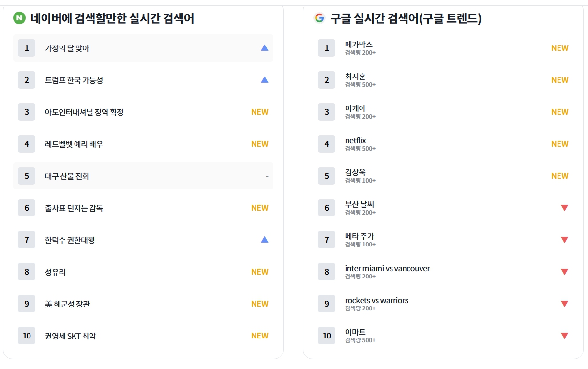Click NEW badge beside 최시훈
This screenshot has height=369, width=588.
click(560, 80)
